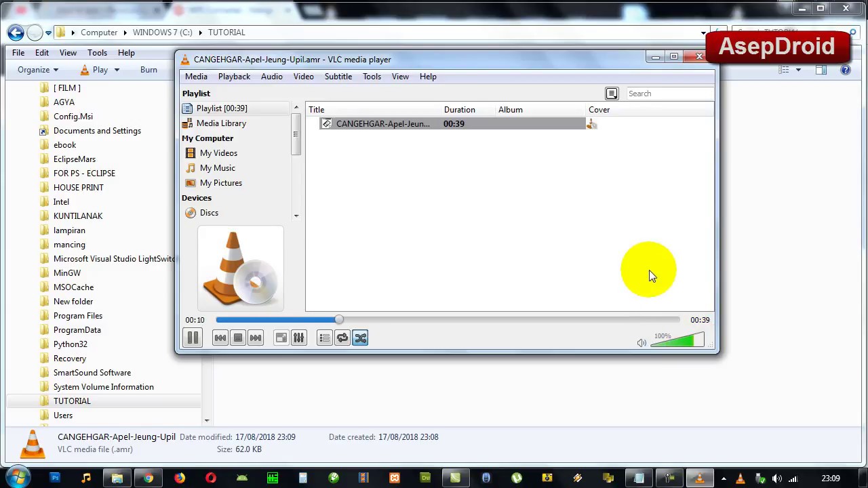Open extended settings equalizer button
The width and height of the screenshot is (868, 488).
(x=298, y=338)
